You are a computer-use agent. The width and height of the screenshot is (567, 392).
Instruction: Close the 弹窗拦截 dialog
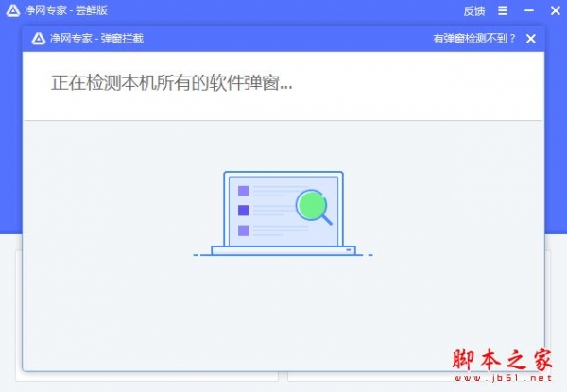[530, 39]
